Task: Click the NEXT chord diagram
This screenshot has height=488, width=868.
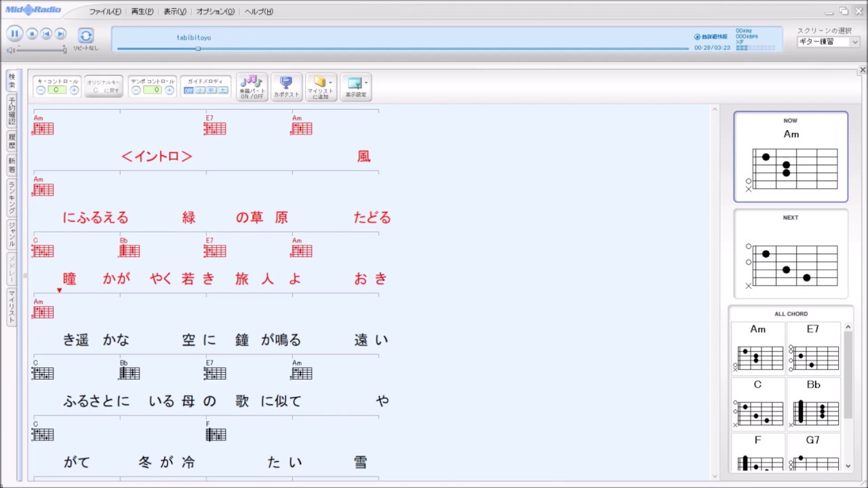Action: click(791, 253)
